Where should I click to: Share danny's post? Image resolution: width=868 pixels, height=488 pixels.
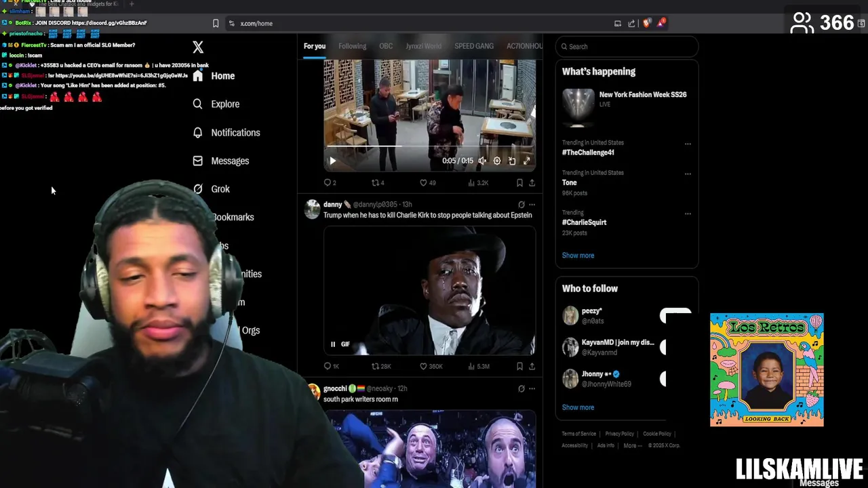point(532,367)
